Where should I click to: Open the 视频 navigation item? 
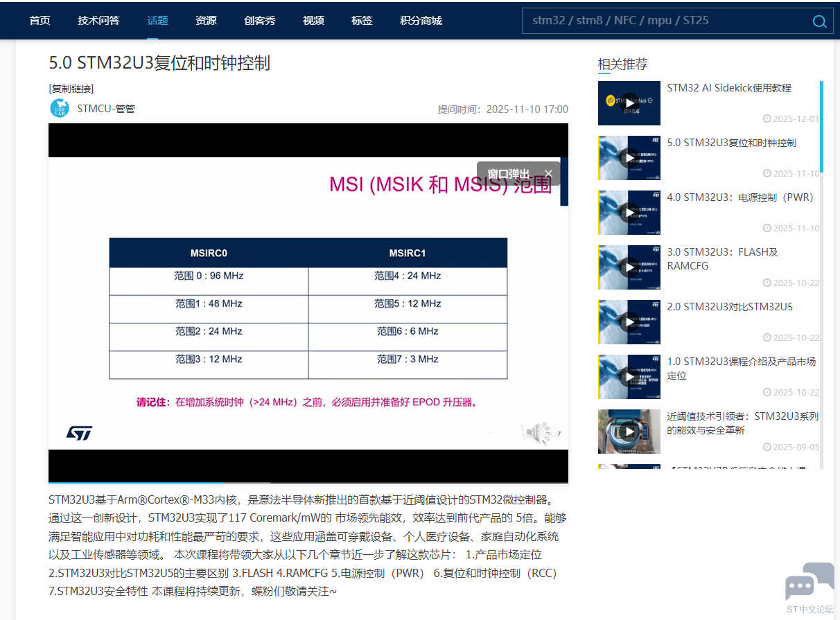coord(313,20)
